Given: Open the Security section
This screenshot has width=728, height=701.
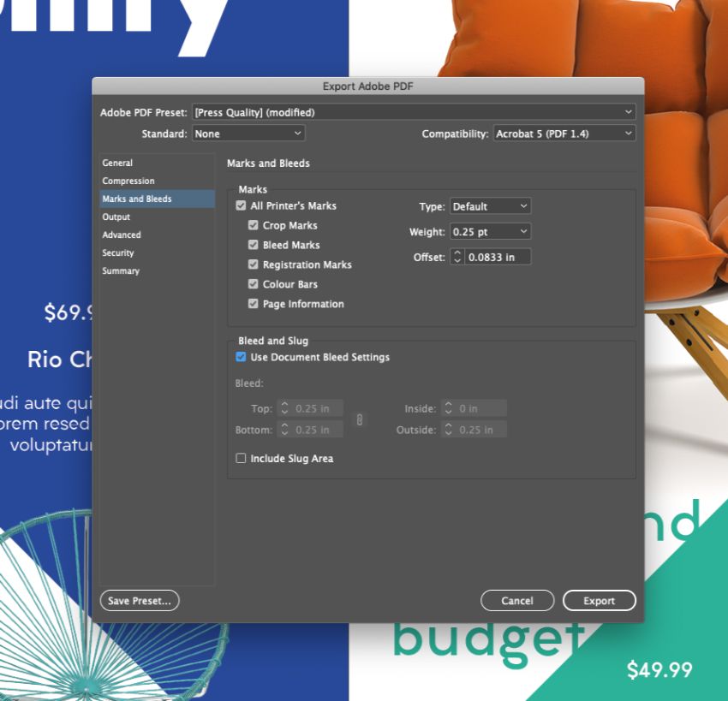Looking at the screenshot, I should pos(157,252).
